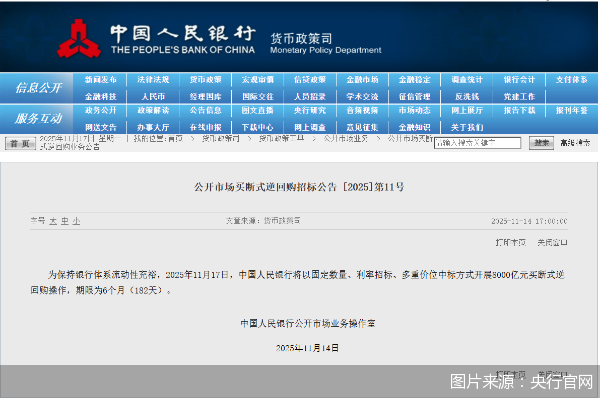Open 报告下载 navigation item

[x=519, y=110]
